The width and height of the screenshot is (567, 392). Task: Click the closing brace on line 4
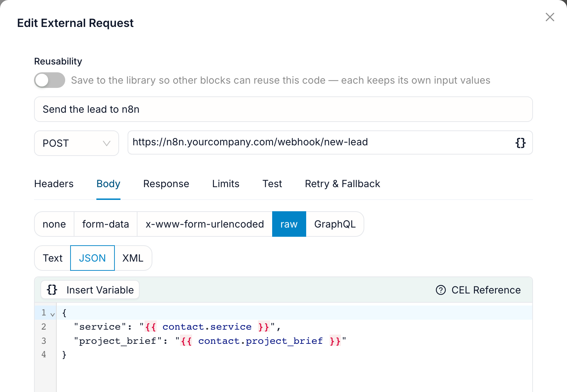click(64, 355)
